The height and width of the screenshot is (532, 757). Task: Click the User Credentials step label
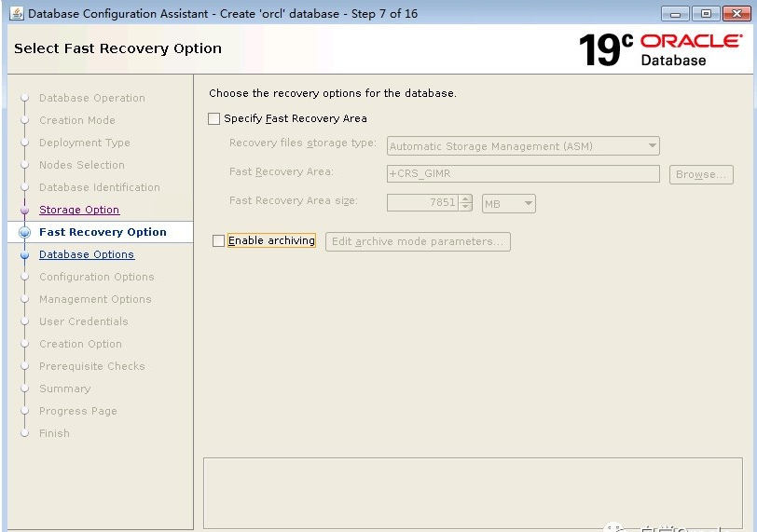84,321
